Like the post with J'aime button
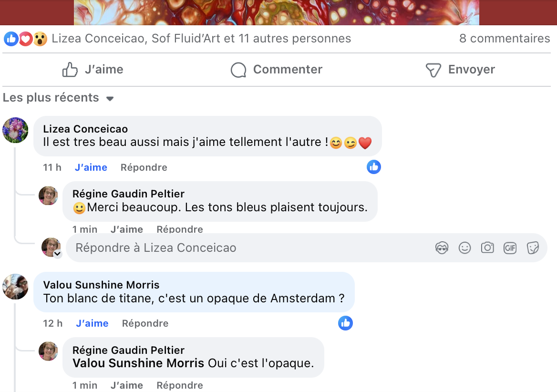The height and width of the screenshot is (392, 557). click(93, 70)
